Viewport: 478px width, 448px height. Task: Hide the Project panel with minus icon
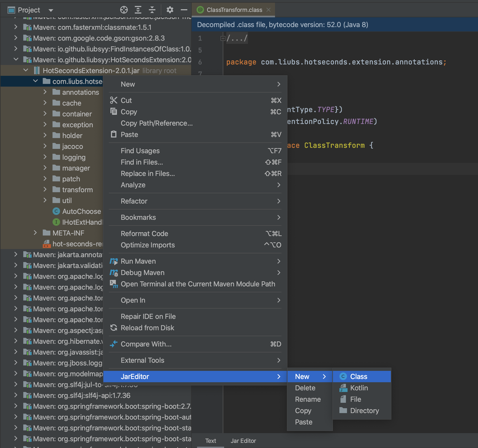pos(184,10)
